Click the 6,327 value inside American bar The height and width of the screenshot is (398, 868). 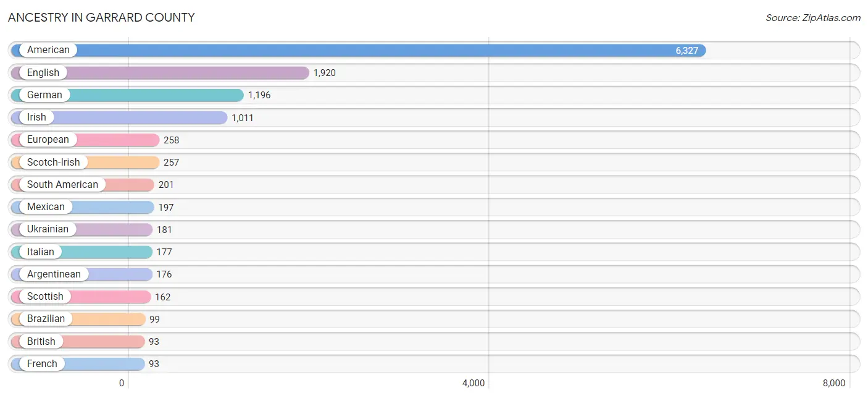(687, 51)
